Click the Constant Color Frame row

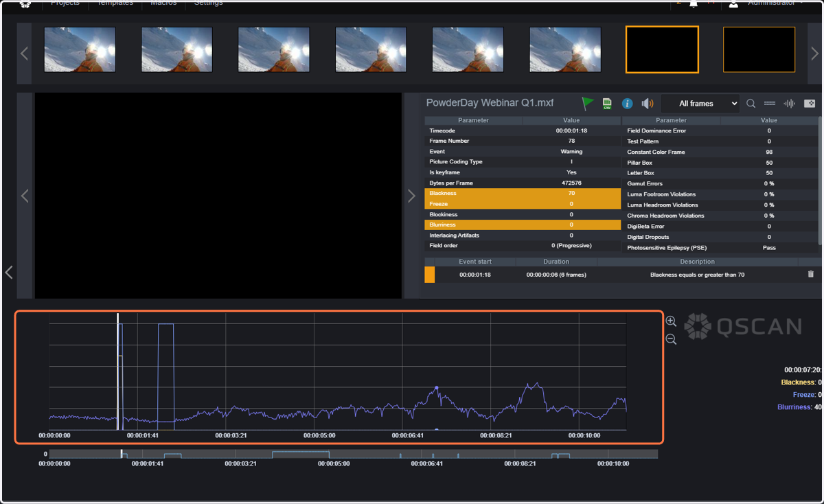click(720, 152)
